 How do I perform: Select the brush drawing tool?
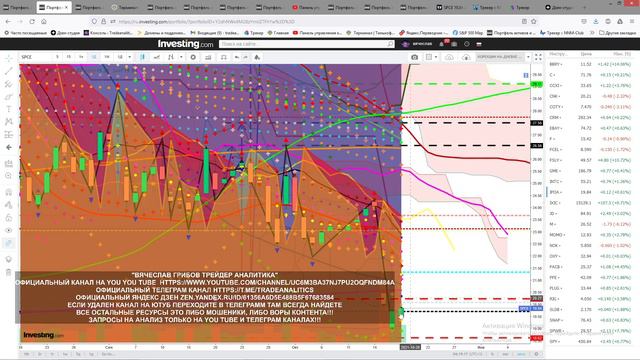[9, 97]
